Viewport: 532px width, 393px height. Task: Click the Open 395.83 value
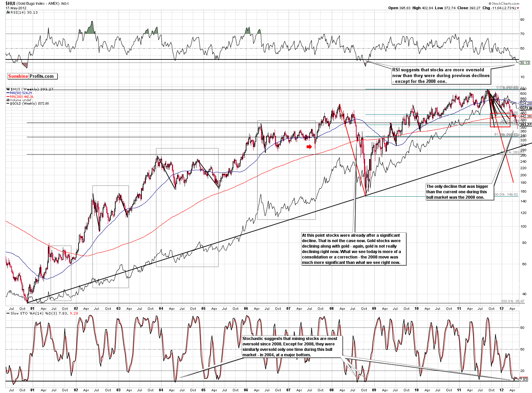coord(399,8)
